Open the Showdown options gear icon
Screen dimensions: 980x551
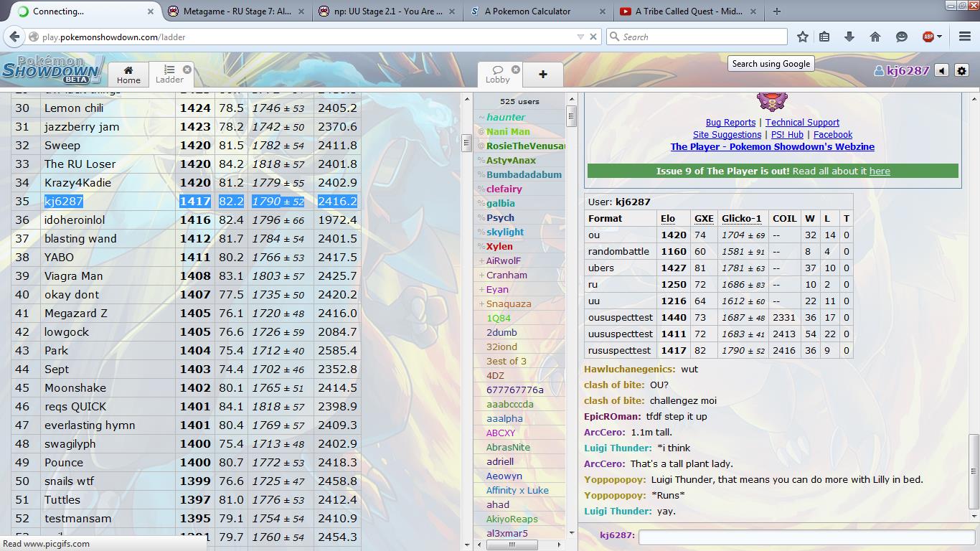961,70
